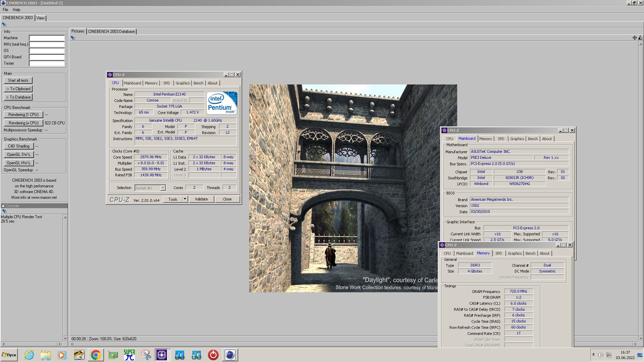Image resolution: width=644 pixels, height=362 pixels.
Task: Launch Windows Media Player from taskbar
Action: tap(62, 355)
